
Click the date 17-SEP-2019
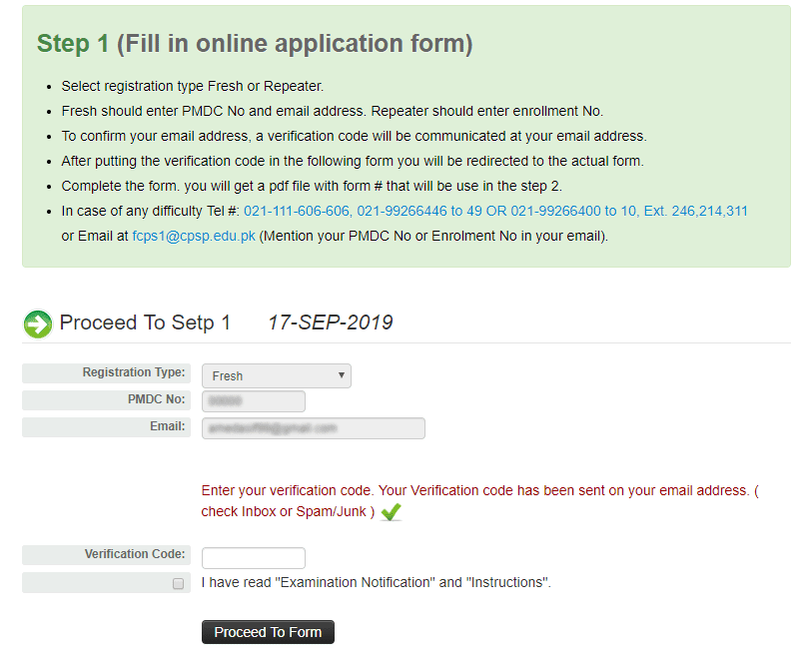(x=329, y=322)
